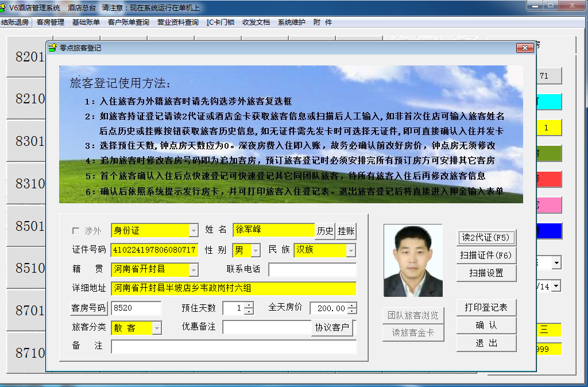588x387 pixels.
Task: Open the 客房管理 menu
Action: (50, 22)
